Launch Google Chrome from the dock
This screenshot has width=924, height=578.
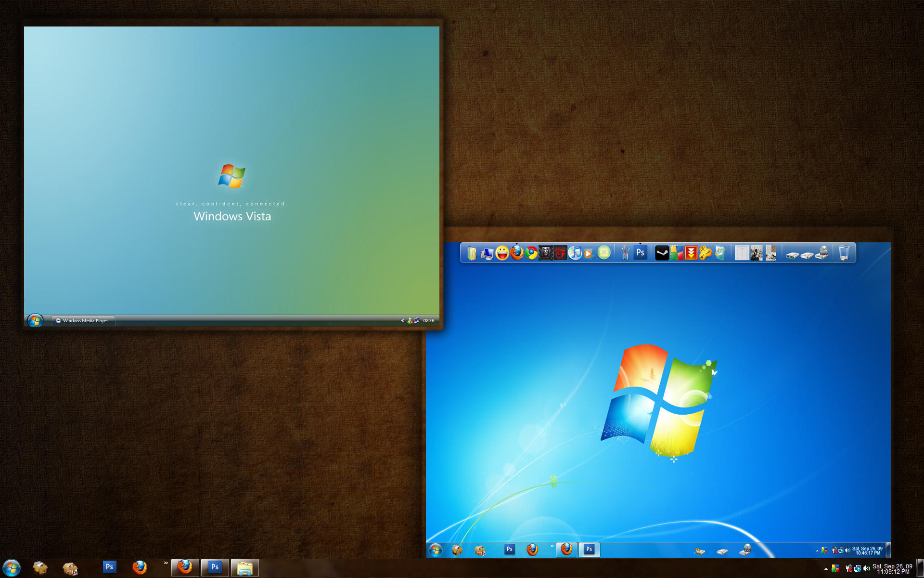[x=531, y=252]
